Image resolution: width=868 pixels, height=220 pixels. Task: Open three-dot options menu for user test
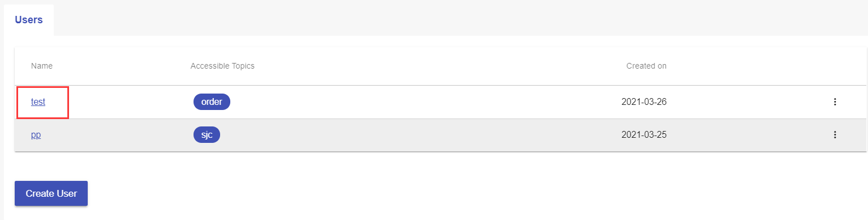pyautogui.click(x=835, y=102)
